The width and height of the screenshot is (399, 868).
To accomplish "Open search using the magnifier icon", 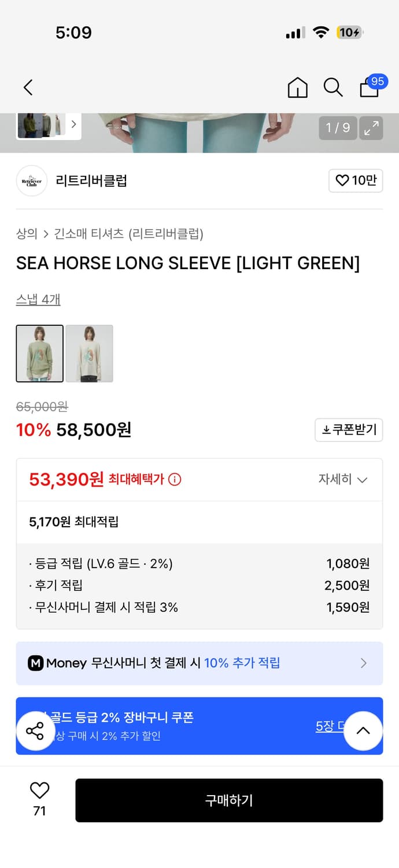I will tap(333, 87).
